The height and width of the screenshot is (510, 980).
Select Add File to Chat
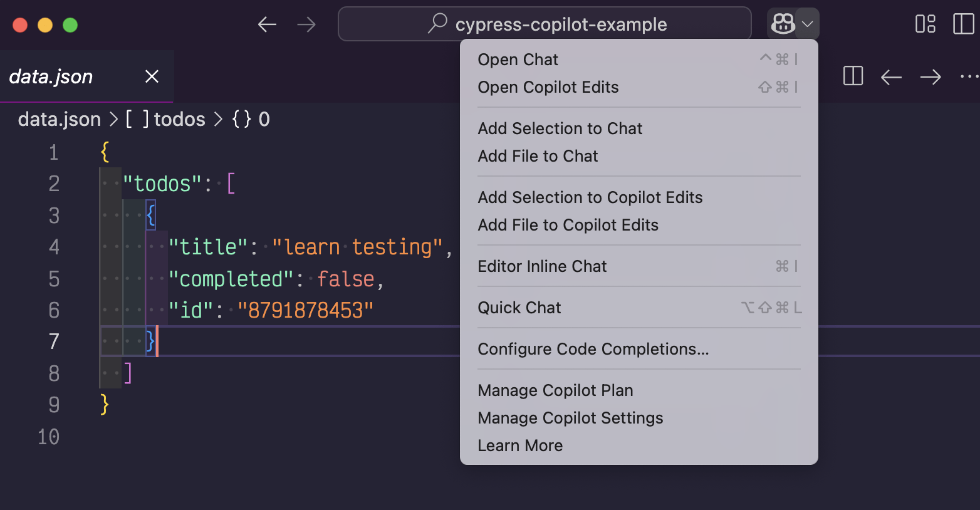point(639,156)
